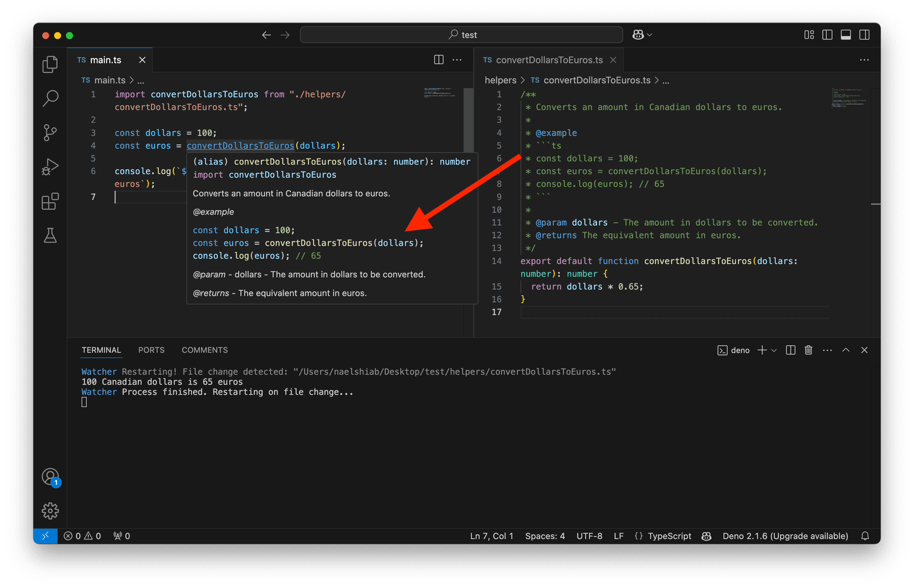The image size is (914, 588).
Task: Split the terminal
Action: click(791, 350)
